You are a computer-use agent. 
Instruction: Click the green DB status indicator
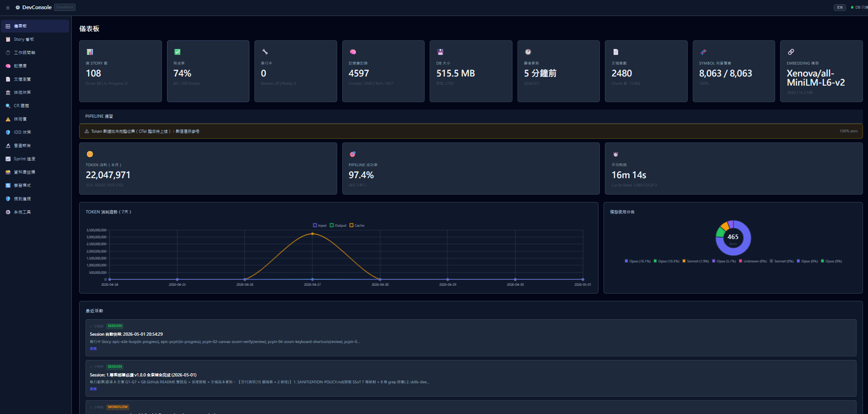click(852, 7)
